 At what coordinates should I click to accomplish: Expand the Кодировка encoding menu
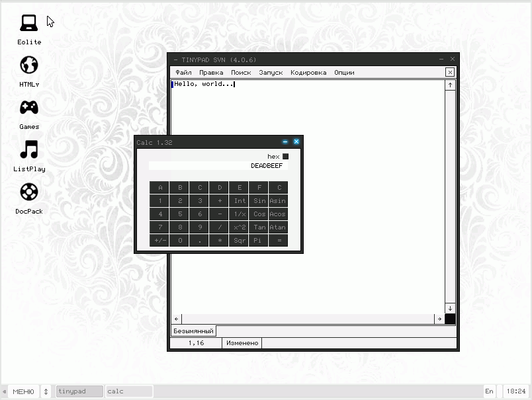pyautogui.click(x=308, y=73)
